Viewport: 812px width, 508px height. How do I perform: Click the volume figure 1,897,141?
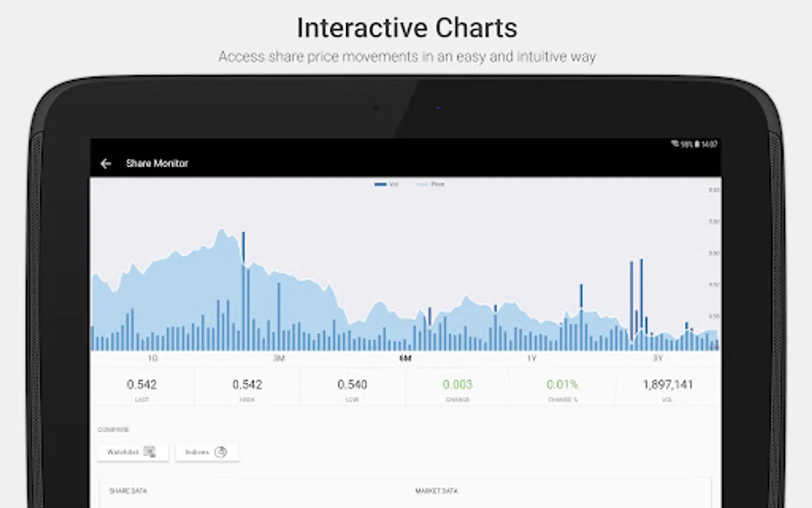coord(668,384)
